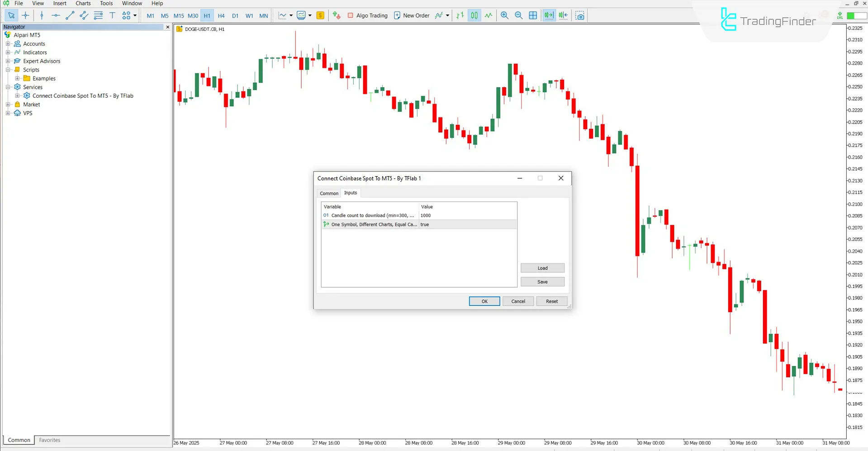
Task: Click the zoom out magnifier icon
Action: pos(519,15)
